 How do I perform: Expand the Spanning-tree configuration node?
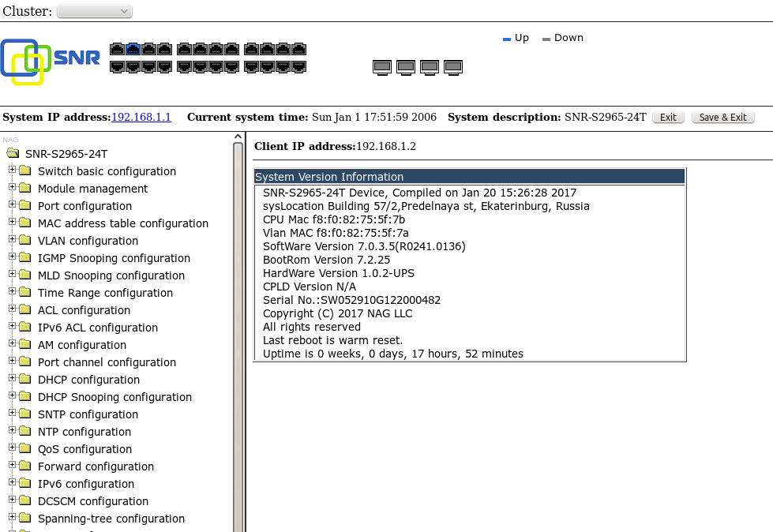point(12,518)
